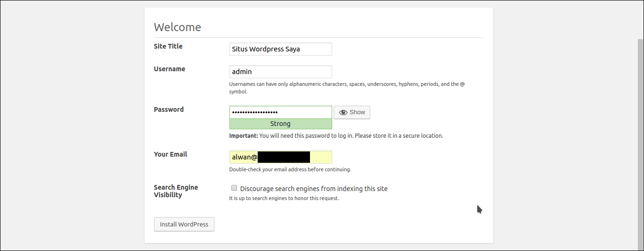This screenshot has width=644, height=251.
Task: Select the Password input field
Action: pos(281,112)
